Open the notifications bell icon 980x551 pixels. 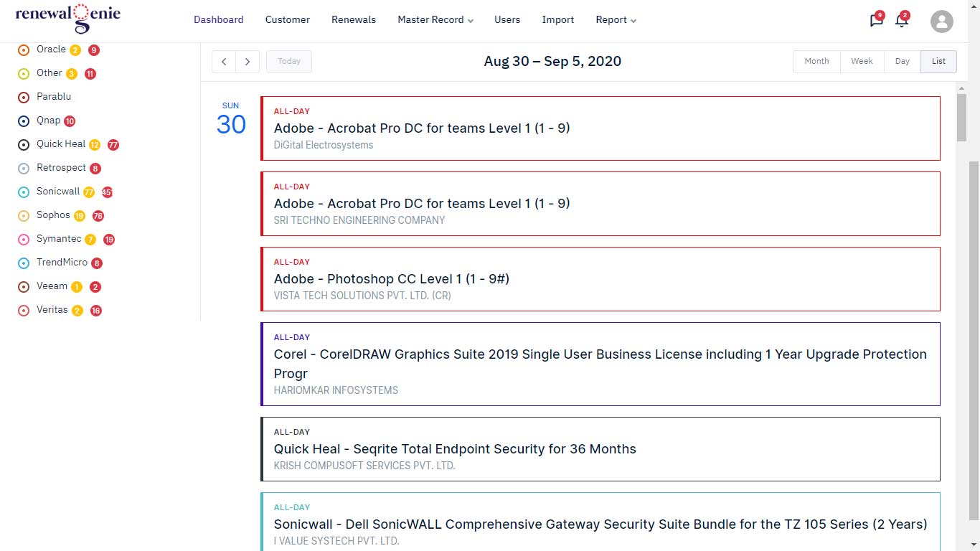[902, 20]
